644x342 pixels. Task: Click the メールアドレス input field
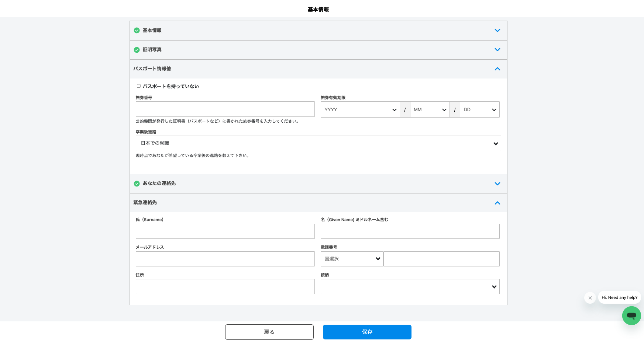point(225,259)
